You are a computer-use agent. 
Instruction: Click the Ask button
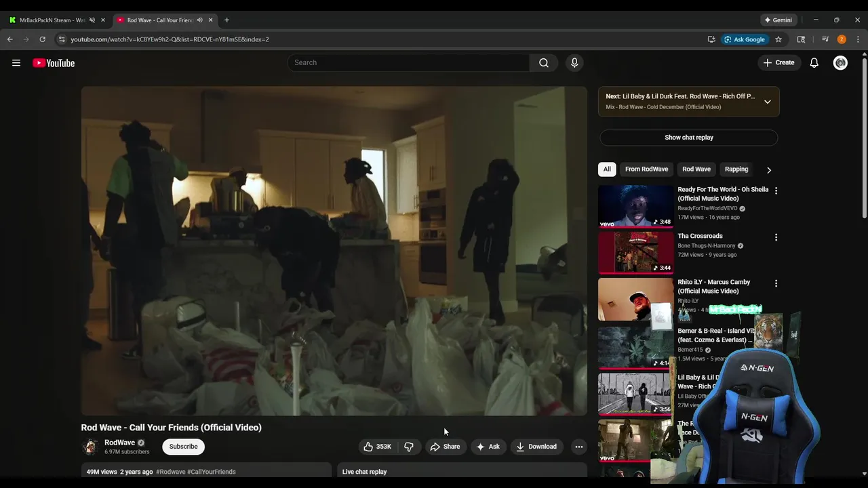[x=488, y=447]
